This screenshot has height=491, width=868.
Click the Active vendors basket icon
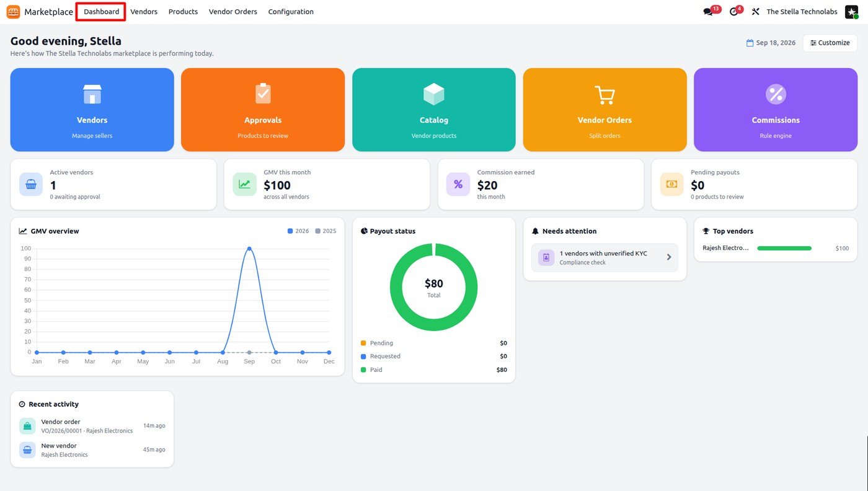[x=31, y=184]
